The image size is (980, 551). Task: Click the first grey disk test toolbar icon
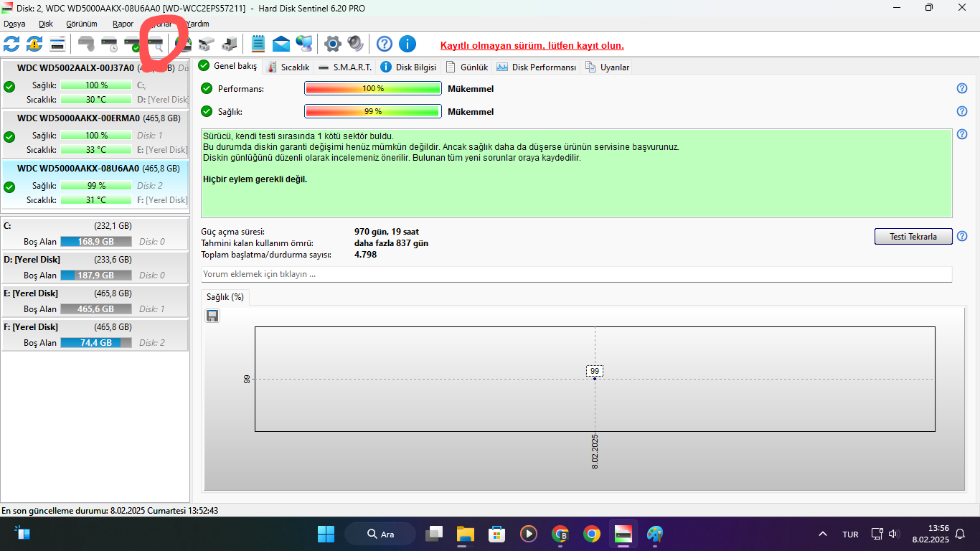coord(87,44)
